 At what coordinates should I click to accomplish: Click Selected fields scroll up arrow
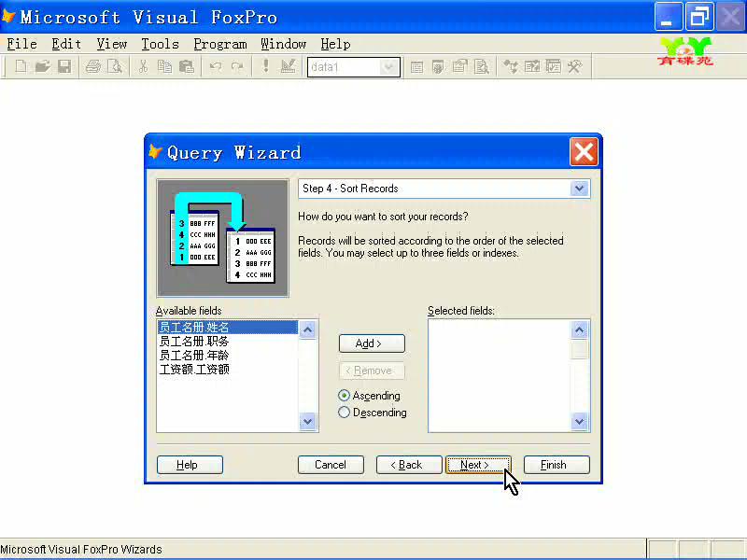(579, 329)
